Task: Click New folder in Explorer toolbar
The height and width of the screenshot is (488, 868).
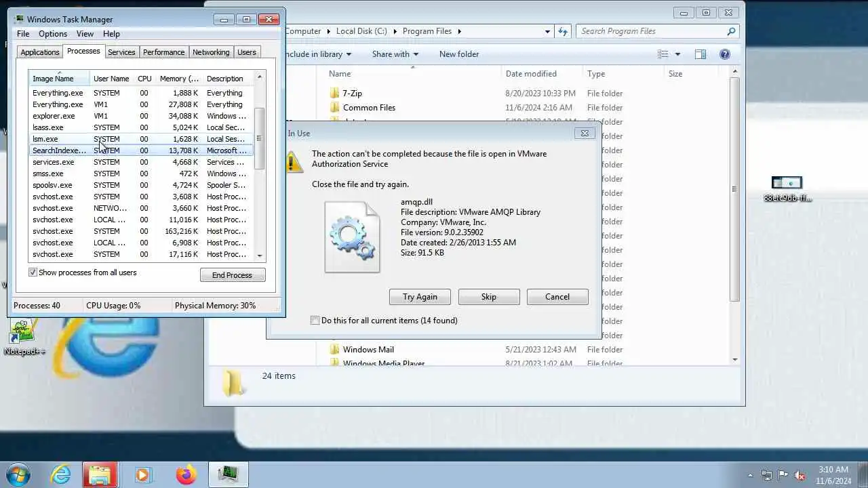Action: coord(459,54)
